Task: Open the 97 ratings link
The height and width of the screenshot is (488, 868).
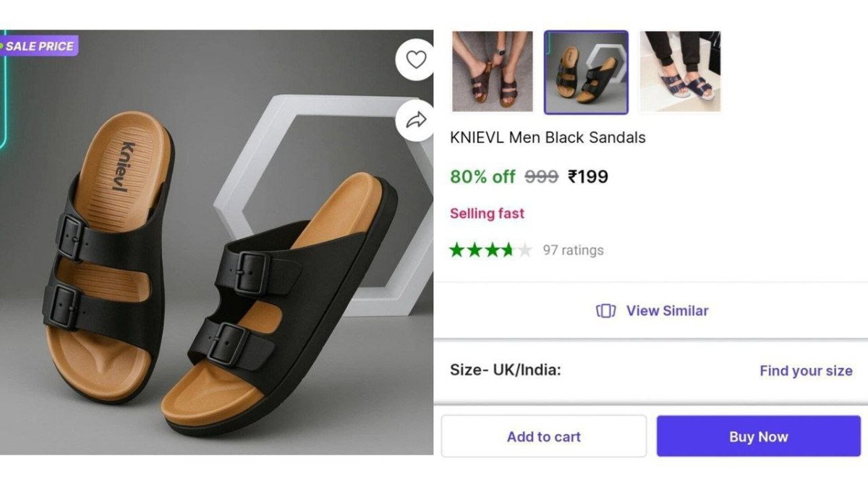Action: coord(573,250)
